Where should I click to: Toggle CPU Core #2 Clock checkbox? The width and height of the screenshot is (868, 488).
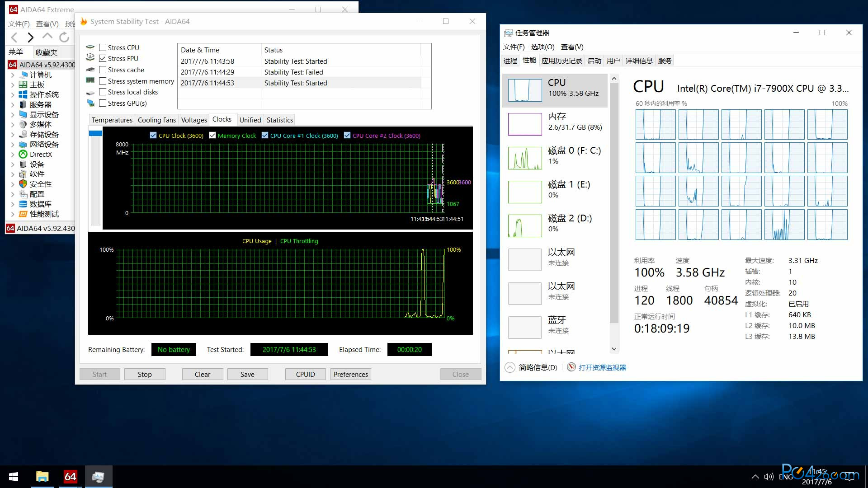[x=347, y=135]
